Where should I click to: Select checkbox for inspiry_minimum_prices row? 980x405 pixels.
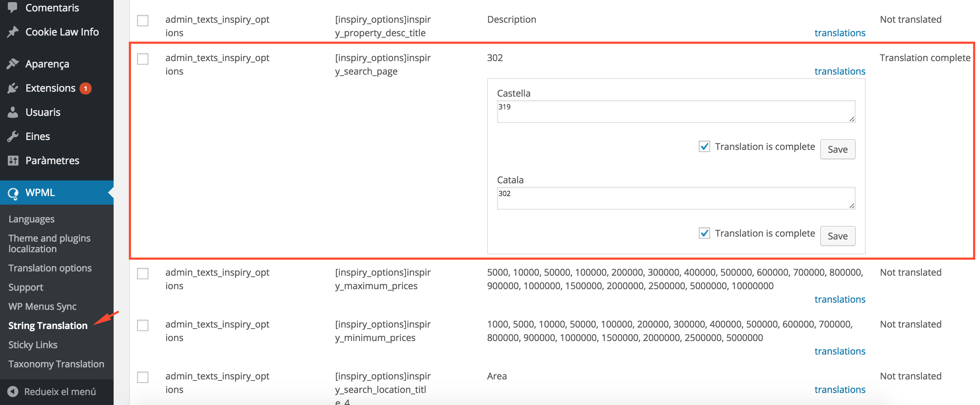[143, 325]
